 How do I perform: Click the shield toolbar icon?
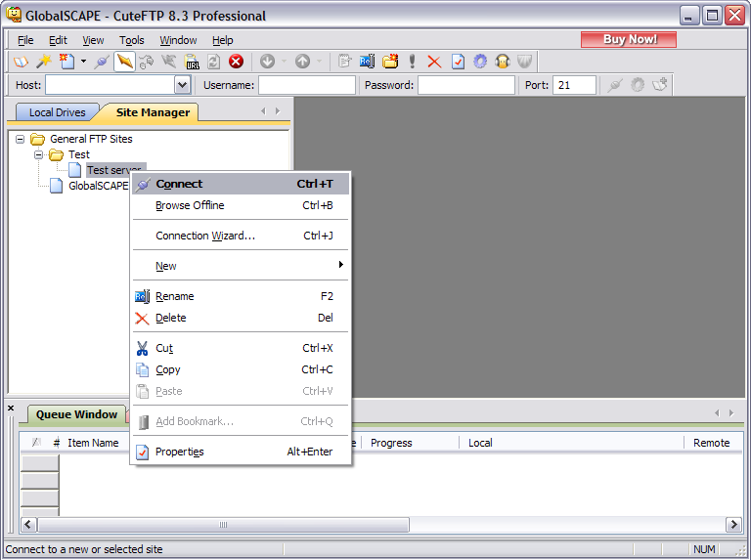tap(525, 62)
